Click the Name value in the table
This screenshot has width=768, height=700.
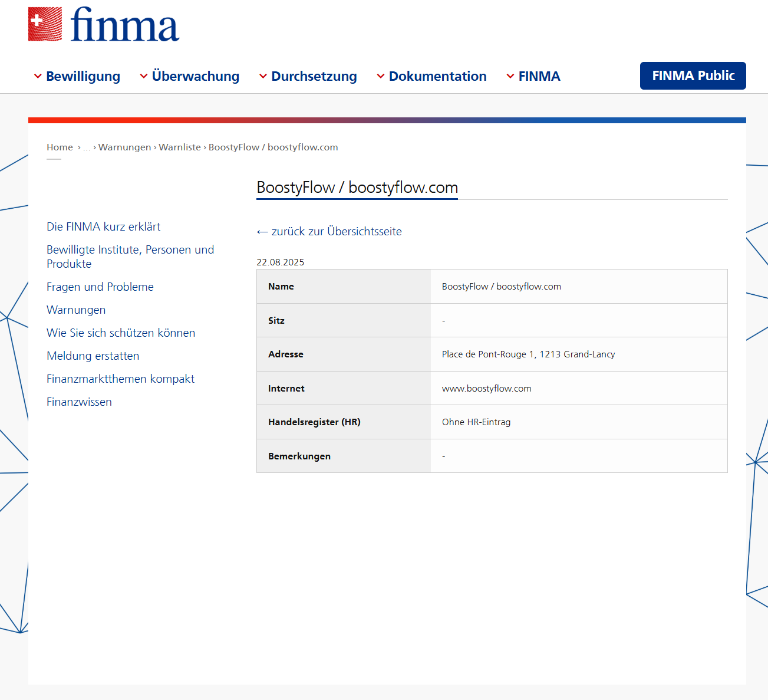pos(502,287)
